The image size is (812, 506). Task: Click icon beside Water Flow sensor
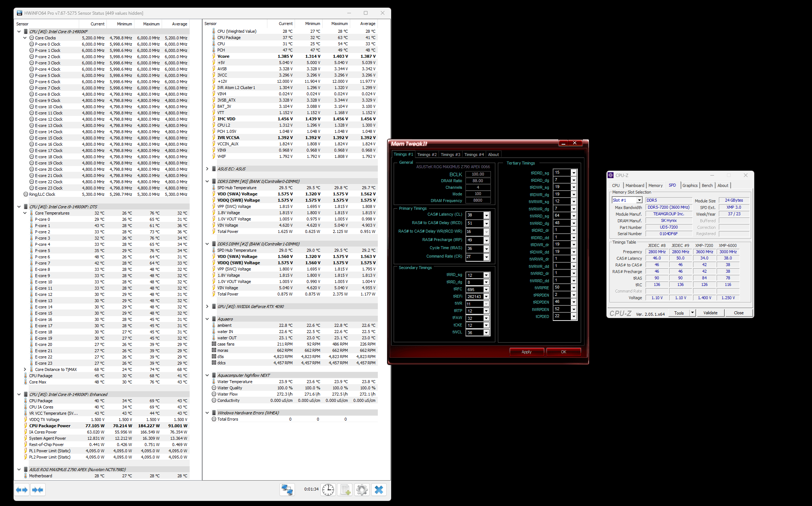[214, 394]
